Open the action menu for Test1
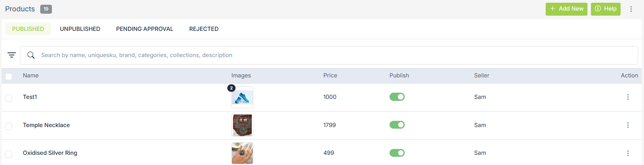This screenshot has height=165, width=644. click(628, 97)
